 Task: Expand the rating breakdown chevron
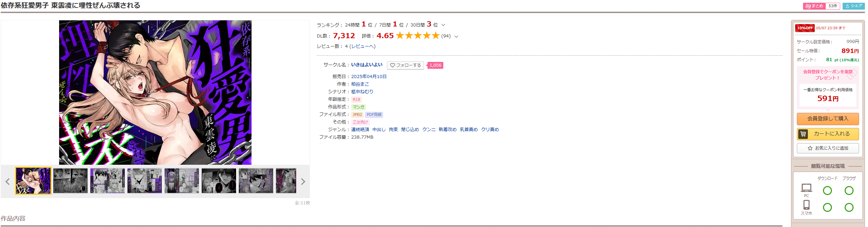456,36
